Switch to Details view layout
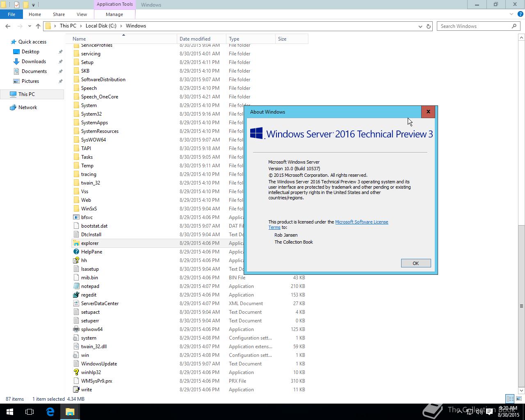525x420 pixels. [510, 399]
